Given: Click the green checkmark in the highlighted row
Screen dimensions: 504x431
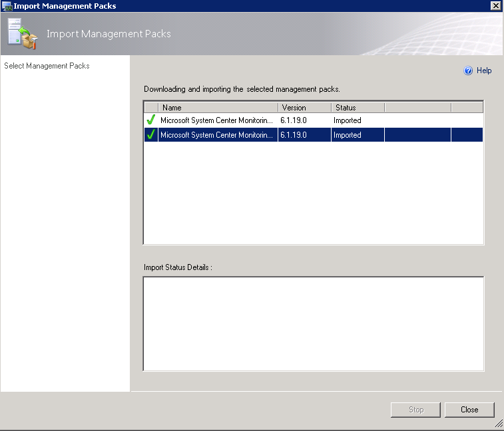Looking at the screenshot, I should tap(150, 134).
